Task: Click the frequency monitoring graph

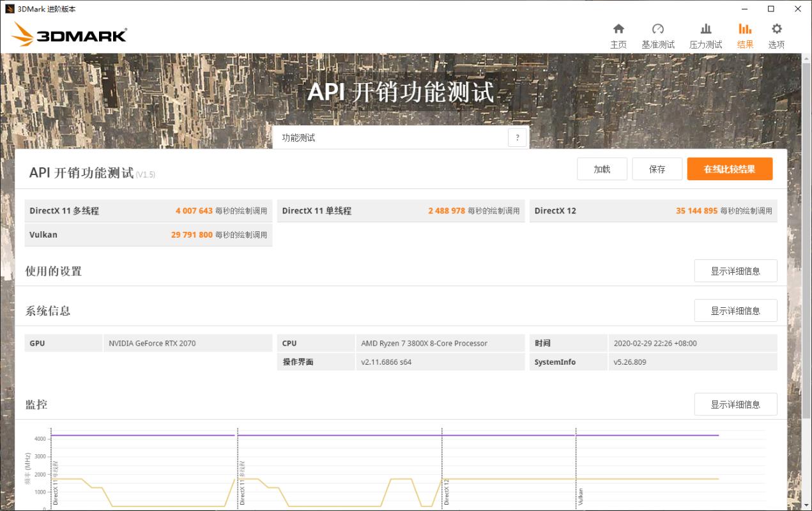Action: [x=383, y=473]
